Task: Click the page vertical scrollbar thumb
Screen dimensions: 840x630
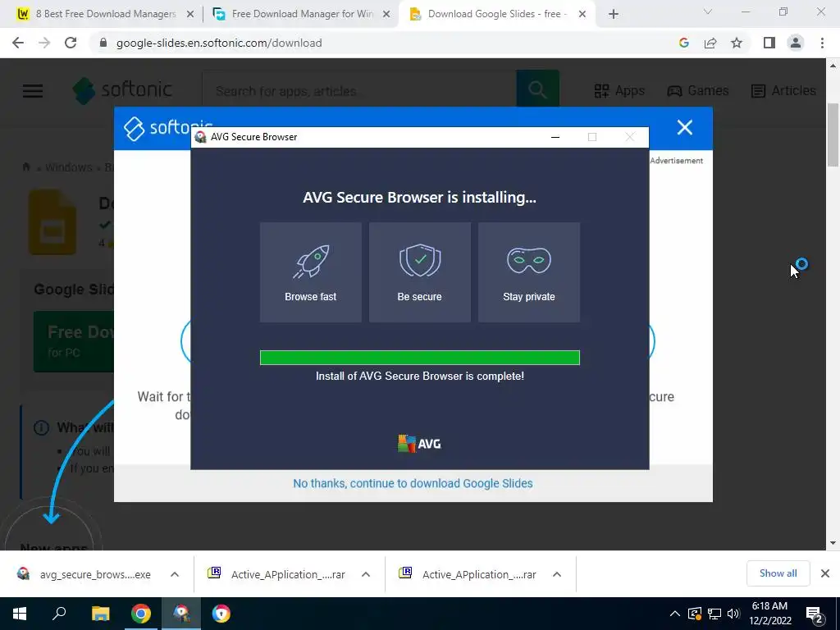Action: pyautogui.click(x=833, y=135)
